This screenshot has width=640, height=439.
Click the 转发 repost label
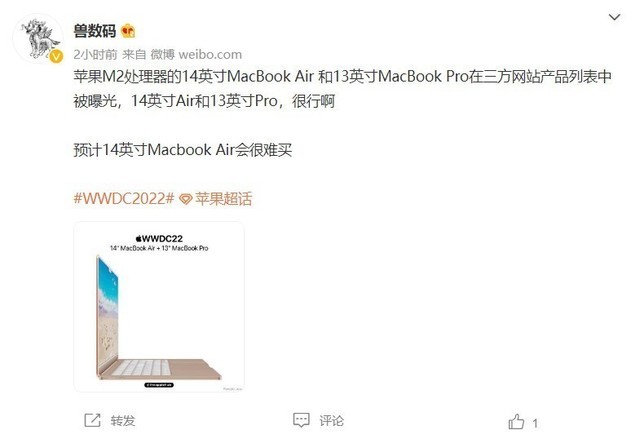[123, 421]
